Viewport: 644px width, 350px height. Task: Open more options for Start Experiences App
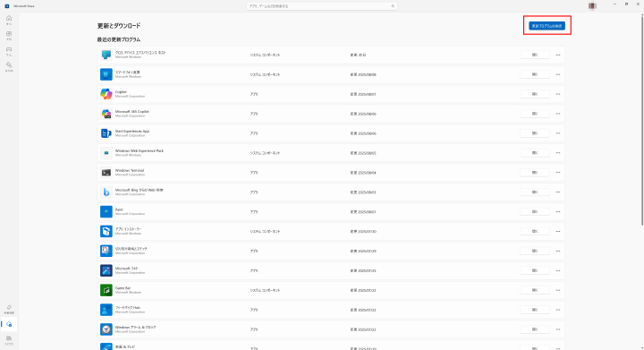click(558, 133)
